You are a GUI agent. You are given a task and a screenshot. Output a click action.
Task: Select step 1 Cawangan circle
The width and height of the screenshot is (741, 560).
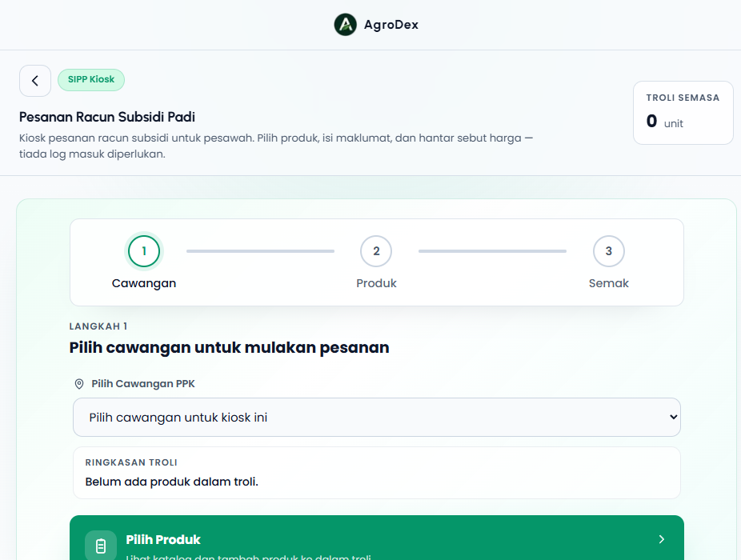click(144, 251)
